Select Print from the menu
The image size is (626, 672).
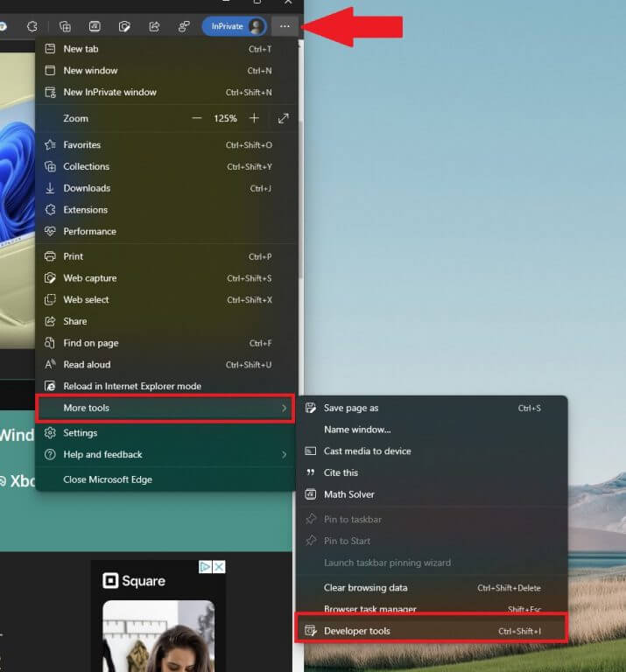pos(166,256)
